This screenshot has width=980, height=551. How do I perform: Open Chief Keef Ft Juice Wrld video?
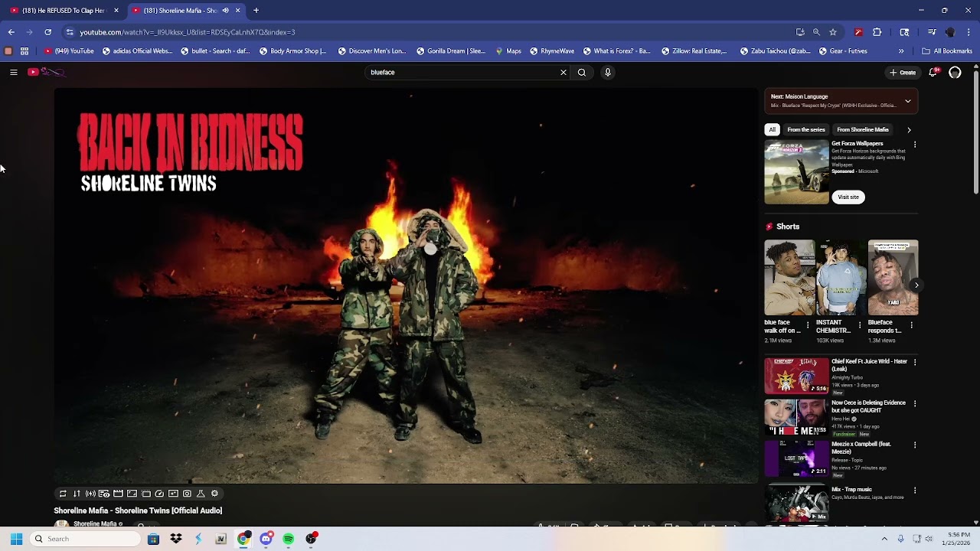click(x=796, y=375)
